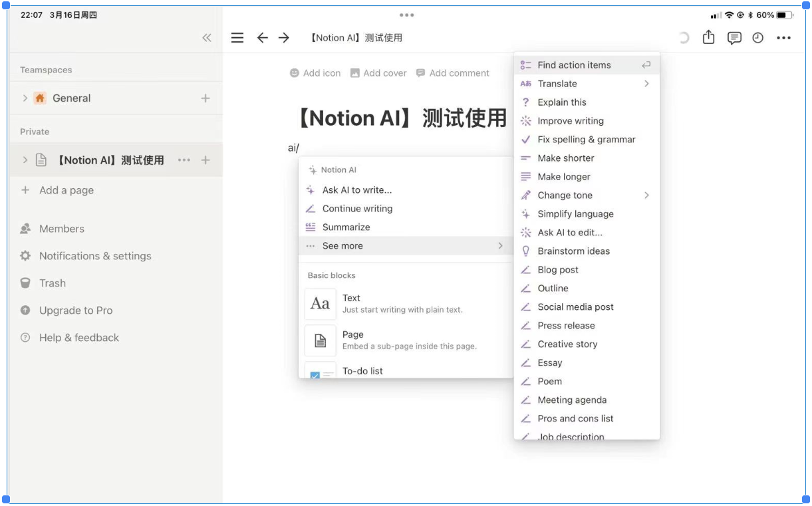
Task: Select Make shorter
Action: [587, 158]
